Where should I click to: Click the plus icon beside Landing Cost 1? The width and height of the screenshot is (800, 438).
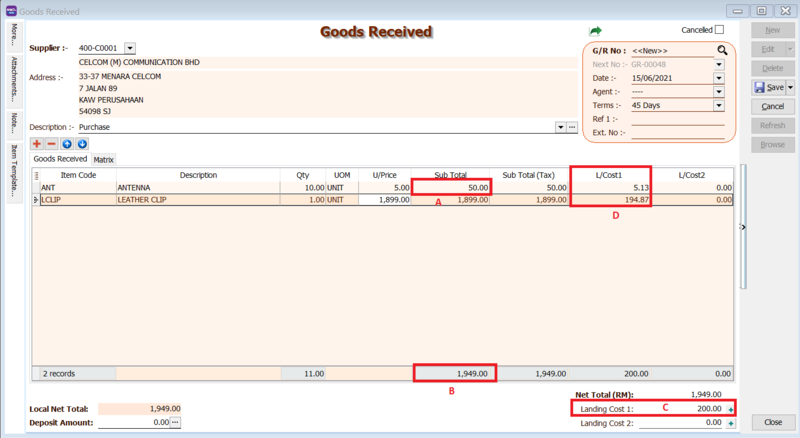click(x=730, y=409)
